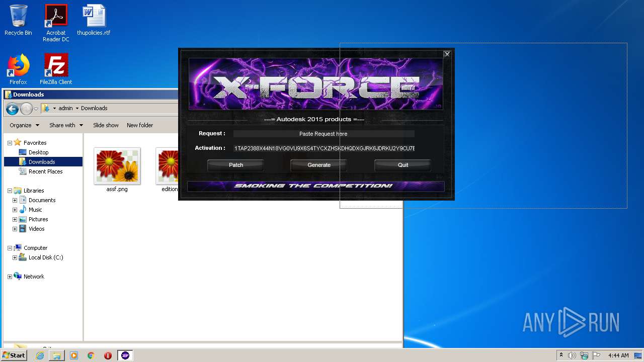Image resolution: width=644 pixels, height=362 pixels.
Task: Expand the Music library node
Action: (15, 210)
